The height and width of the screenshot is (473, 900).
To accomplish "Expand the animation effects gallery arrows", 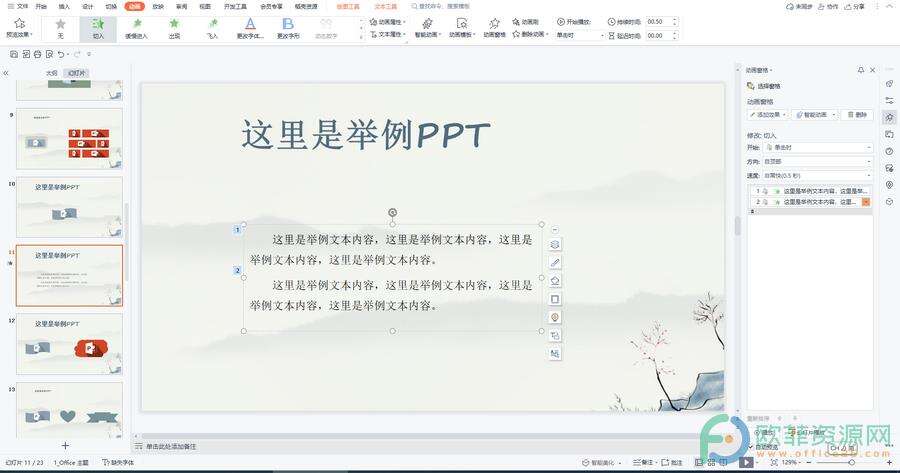I will (361, 29).
